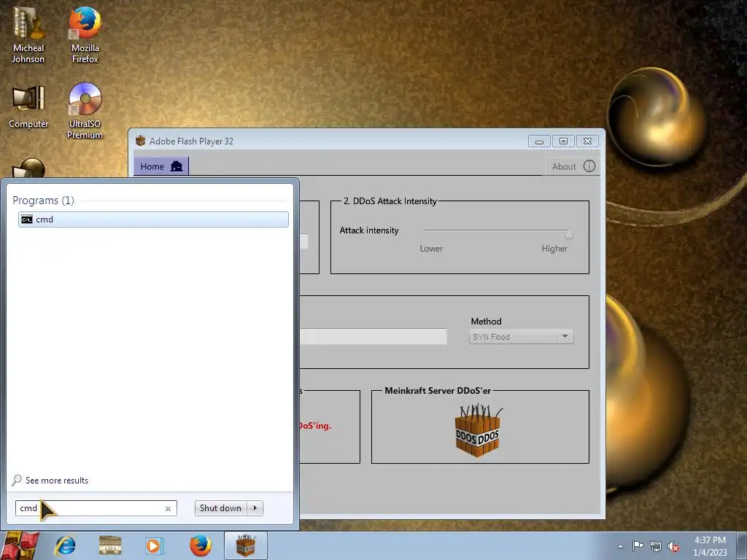Open Mozilla Firefox desktop shortcut

click(85, 34)
